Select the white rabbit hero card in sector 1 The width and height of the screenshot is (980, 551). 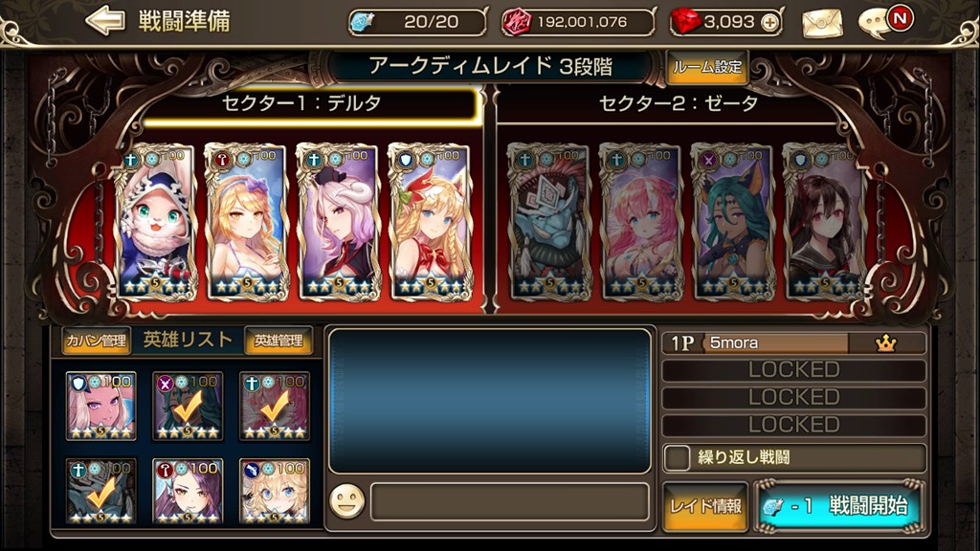[156, 222]
